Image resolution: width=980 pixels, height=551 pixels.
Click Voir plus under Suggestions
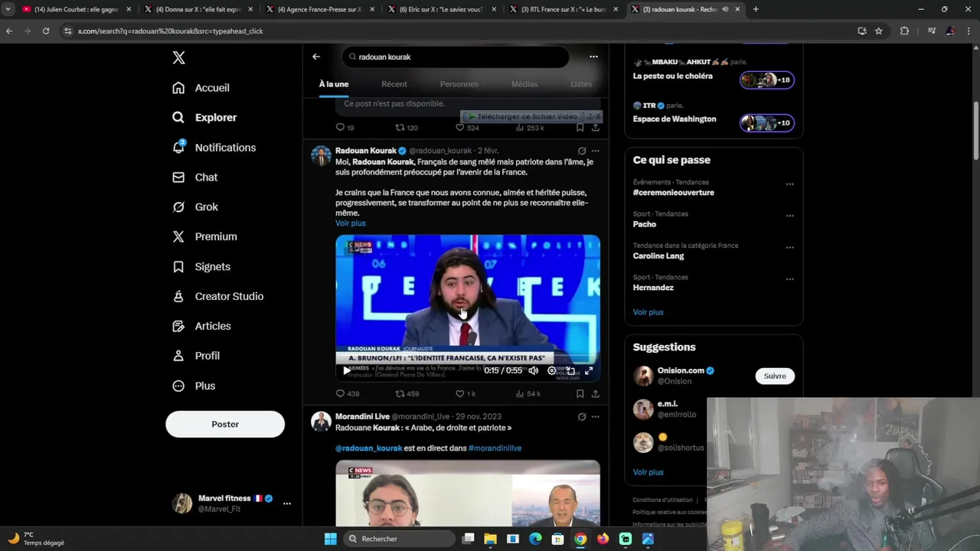648,472
